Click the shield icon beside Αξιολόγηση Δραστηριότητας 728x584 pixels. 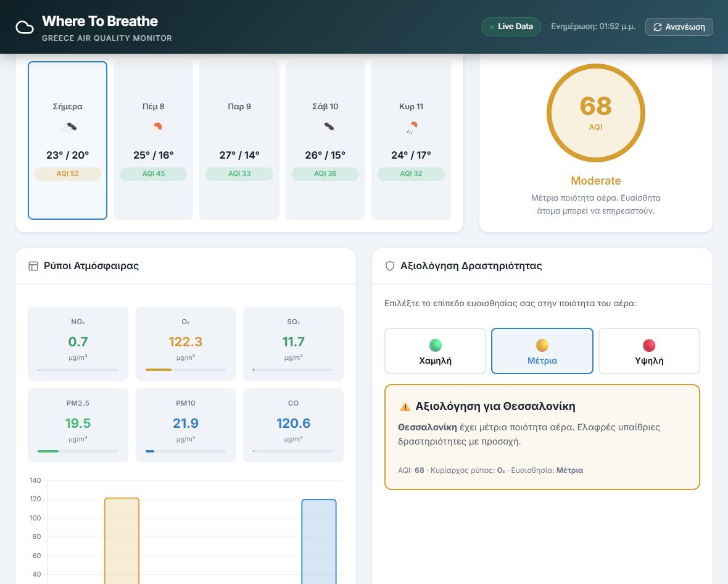[390, 265]
